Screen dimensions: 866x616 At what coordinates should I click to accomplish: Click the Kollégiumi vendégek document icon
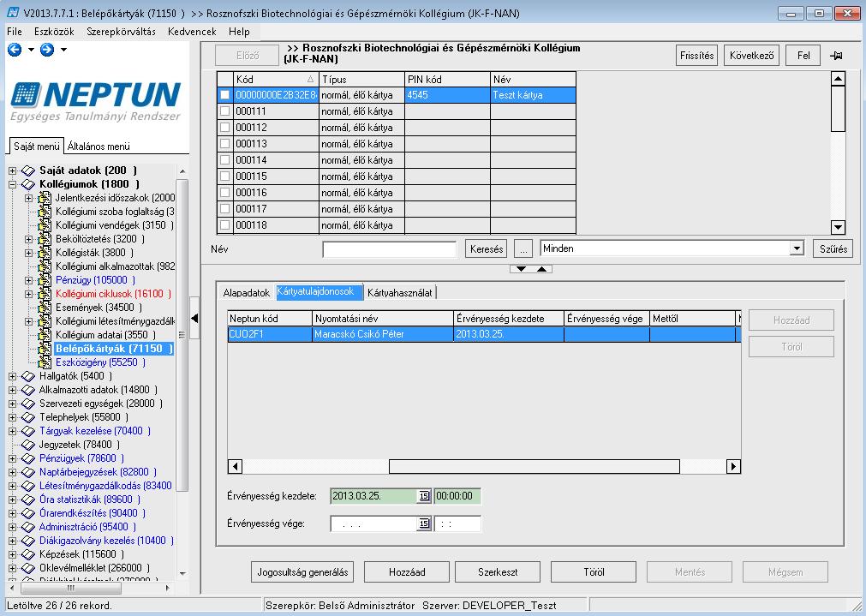(45, 225)
